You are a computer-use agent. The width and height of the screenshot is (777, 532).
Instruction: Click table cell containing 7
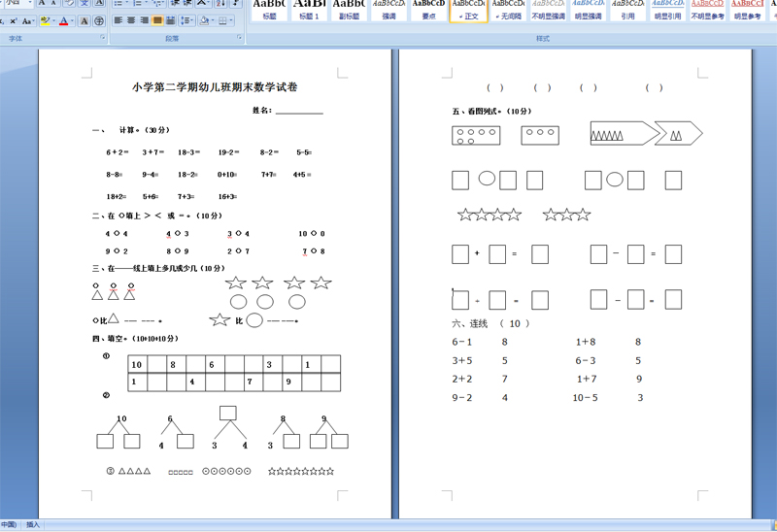(x=253, y=382)
